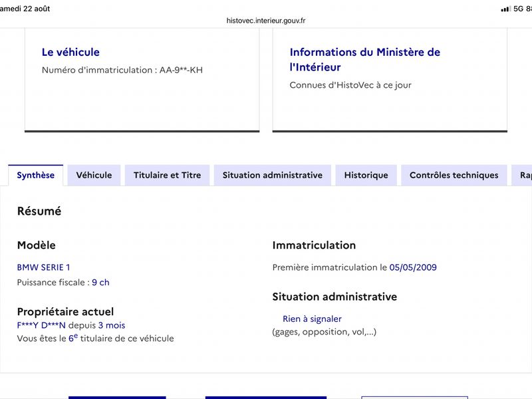Tap the cellular signal strength indicator
This screenshot has height=399, width=532.
pos(506,9)
